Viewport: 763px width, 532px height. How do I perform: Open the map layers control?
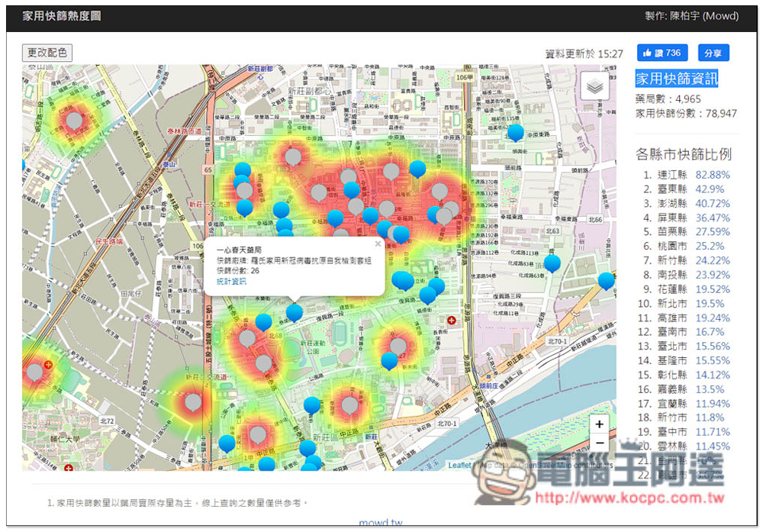(x=594, y=86)
